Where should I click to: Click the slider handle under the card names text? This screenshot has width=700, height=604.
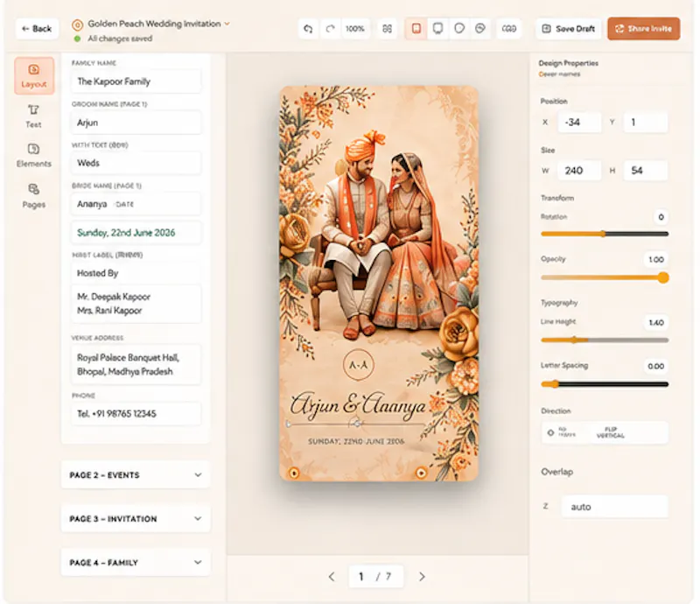pos(356,423)
